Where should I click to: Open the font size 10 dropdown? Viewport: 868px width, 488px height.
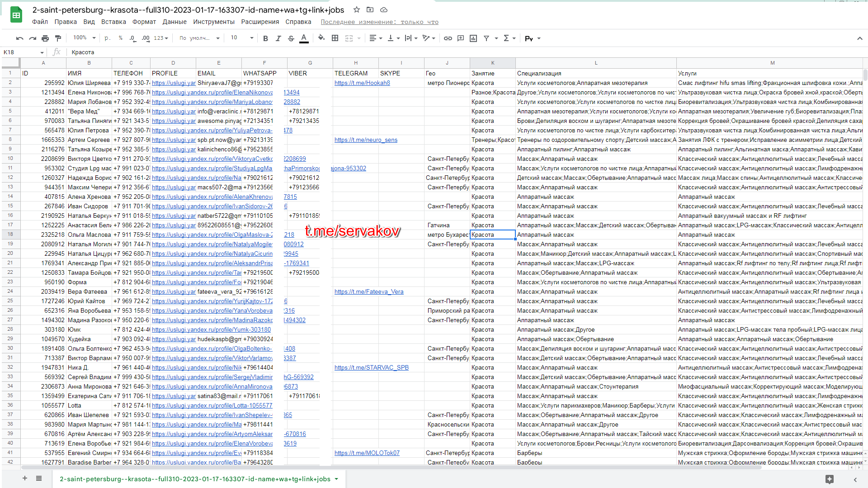point(242,38)
